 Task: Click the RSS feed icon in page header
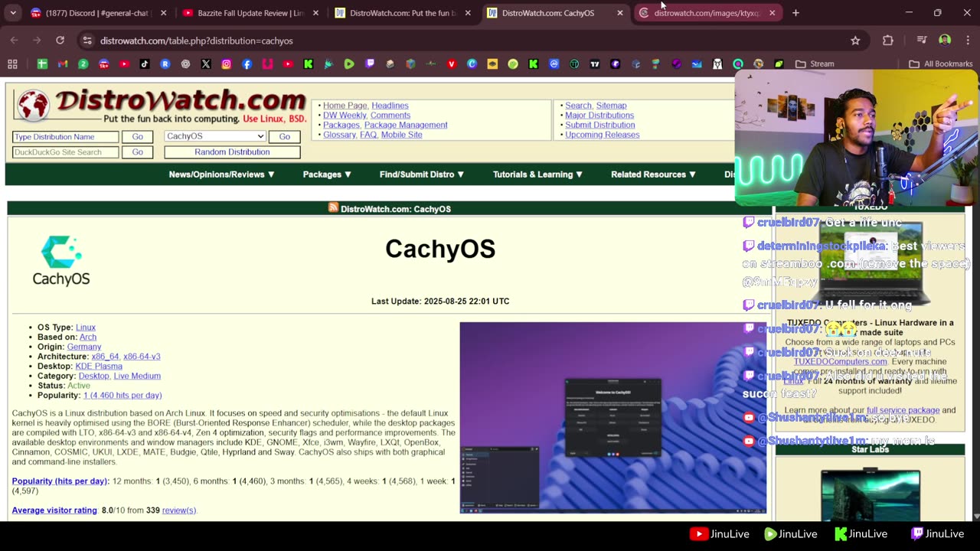333,207
